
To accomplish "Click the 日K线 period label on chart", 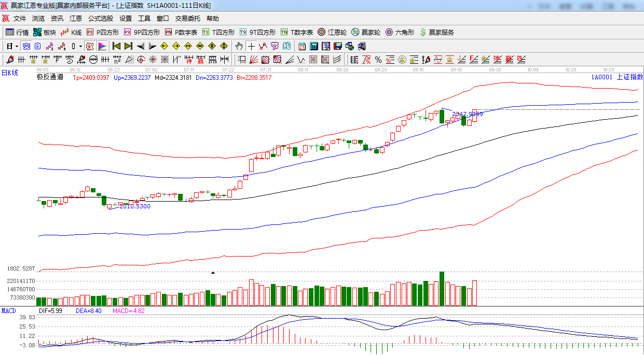I will (9, 73).
